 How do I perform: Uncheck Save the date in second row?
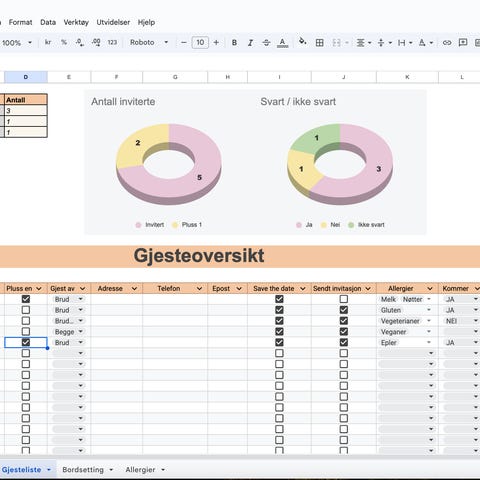(279, 310)
